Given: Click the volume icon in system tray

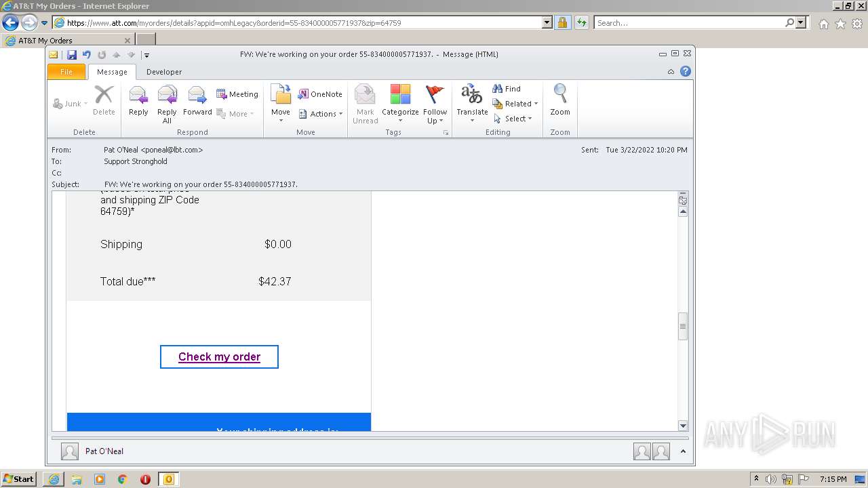Looking at the screenshot, I should 771,479.
